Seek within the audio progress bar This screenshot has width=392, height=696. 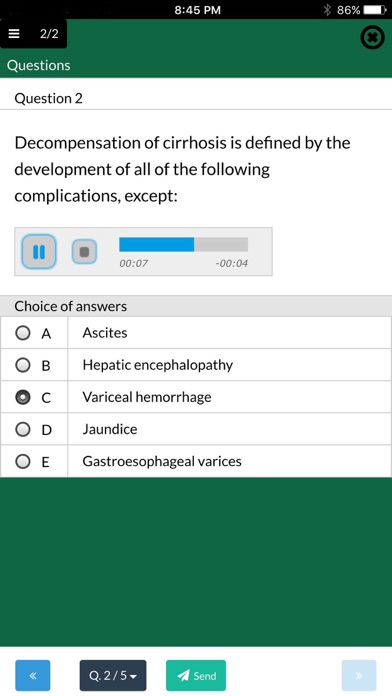coord(183,244)
